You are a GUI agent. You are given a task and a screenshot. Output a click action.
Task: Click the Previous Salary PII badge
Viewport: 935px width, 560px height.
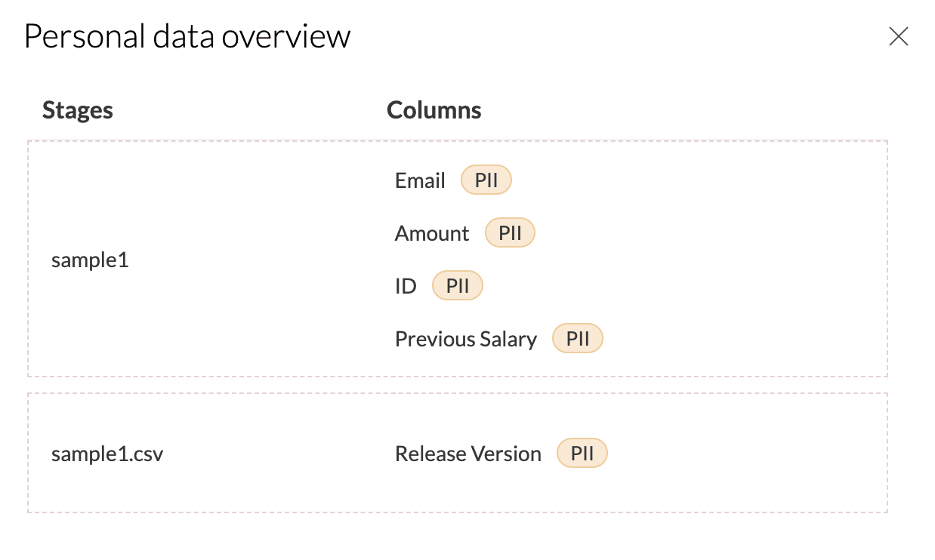tap(578, 339)
